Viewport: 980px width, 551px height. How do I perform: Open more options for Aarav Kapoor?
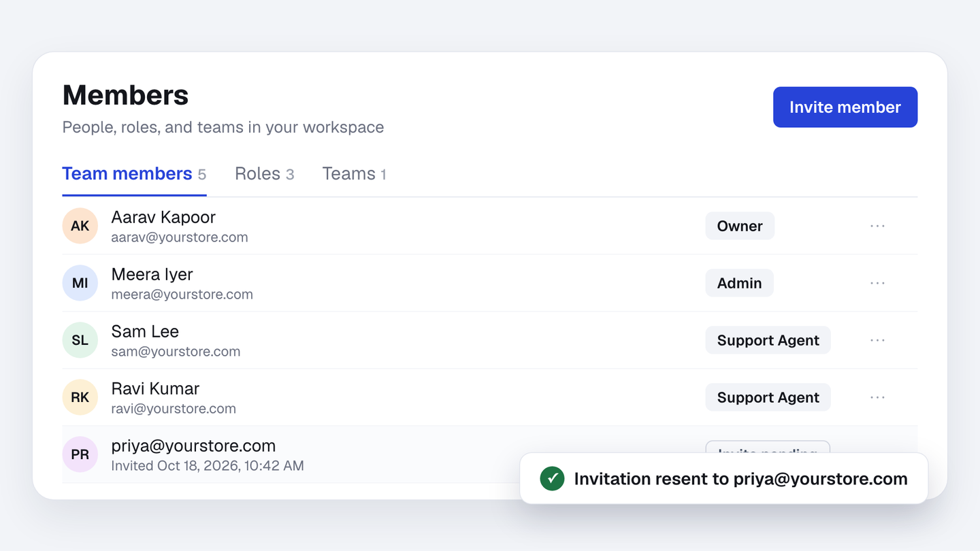[x=877, y=226]
